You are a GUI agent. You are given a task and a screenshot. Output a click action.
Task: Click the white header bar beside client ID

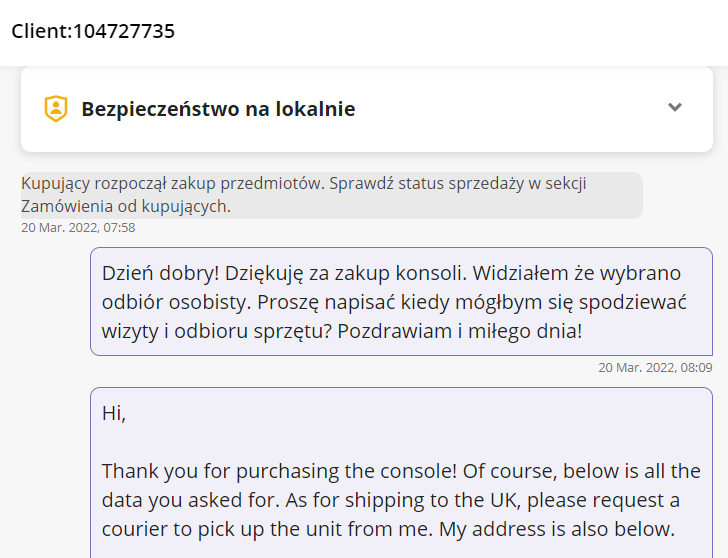coord(450,32)
